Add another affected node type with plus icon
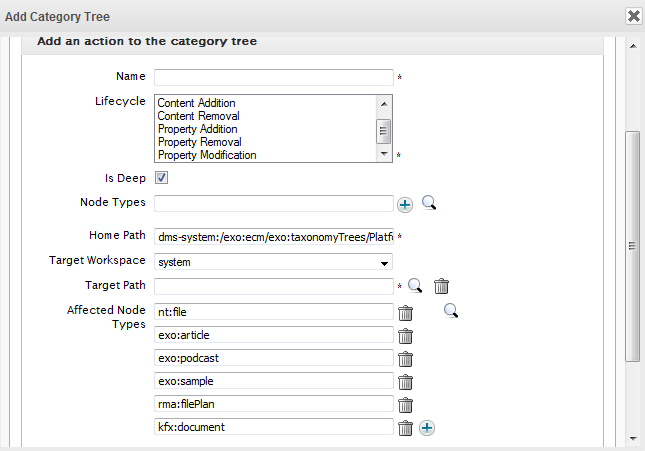Screen dimensions: 645x451 click(x=427, y=428)
